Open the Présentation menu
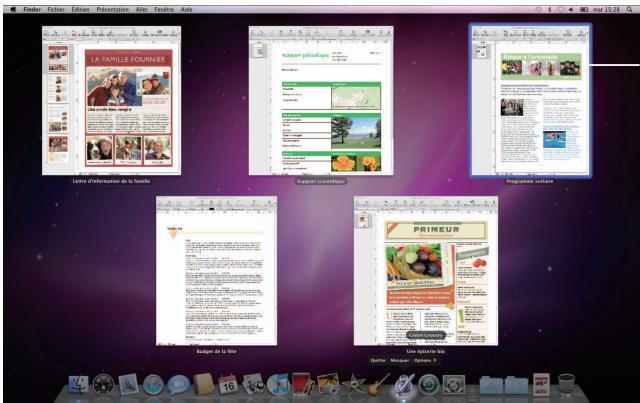The height and width of the screenshot is (403, 640). pos(113,9)
